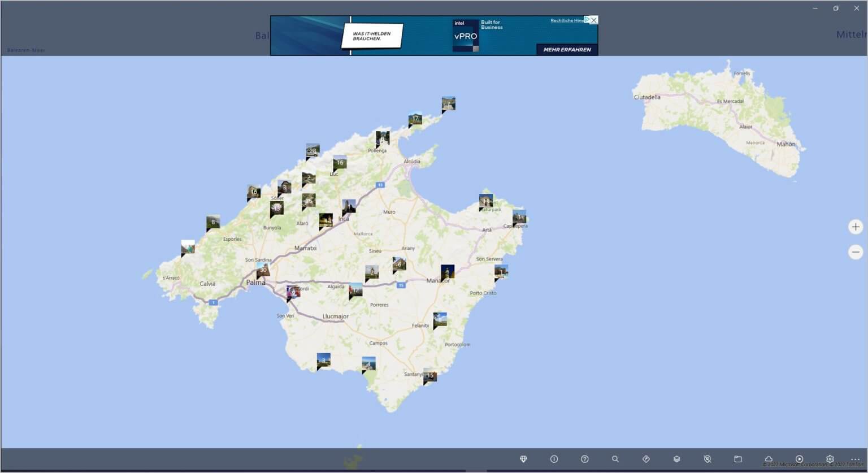Click the cloud icon in bottom toolbar
This screenshot has width=868, height=473.
(x=769, y=459)
